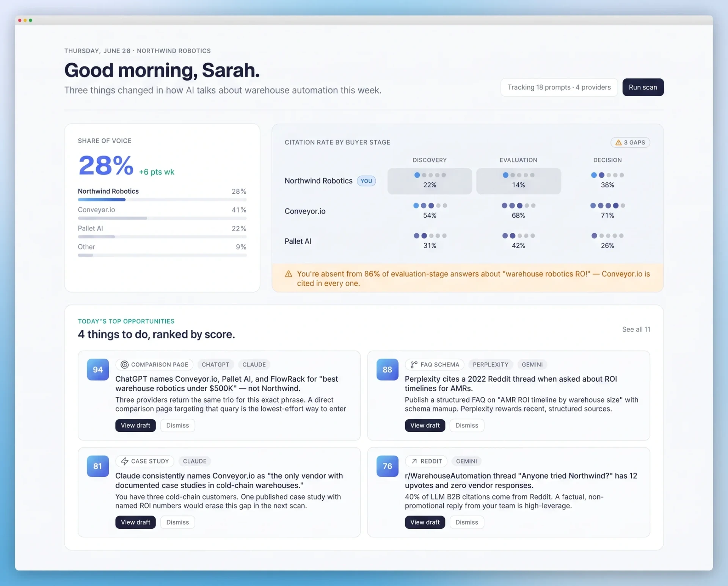This screenshot has width=728, height=586.
Task: Dismiss the case study opportunity
Action: pos(177,522)
